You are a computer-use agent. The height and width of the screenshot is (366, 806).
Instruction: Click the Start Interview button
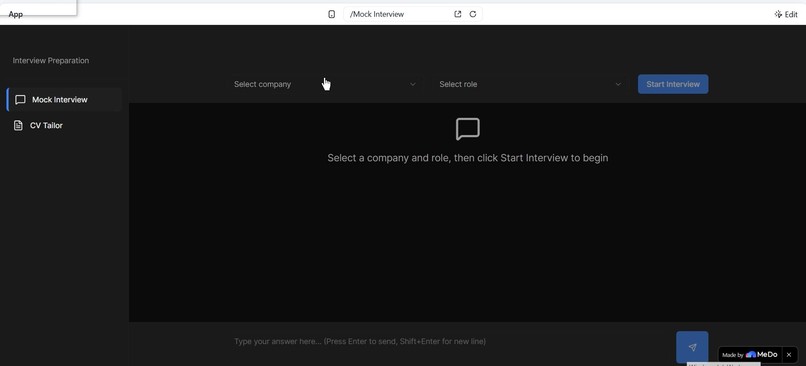673,84
